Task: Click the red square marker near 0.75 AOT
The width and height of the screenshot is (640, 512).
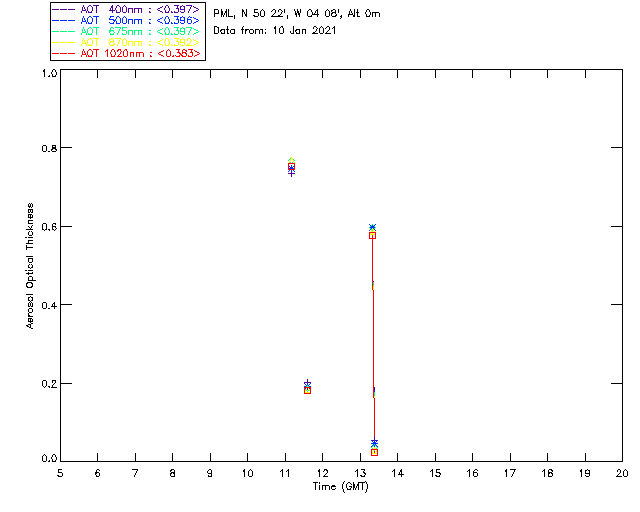Action: 291,167
